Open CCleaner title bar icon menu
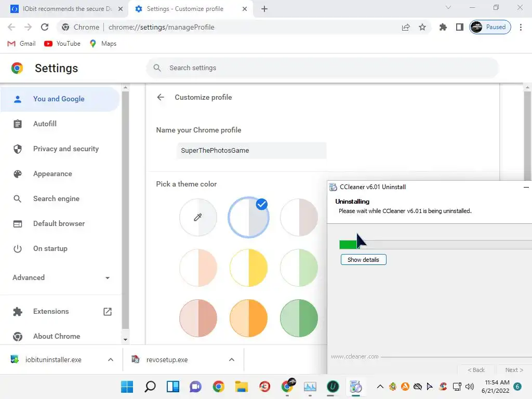Image resolution: width=532 pixels, height=399 pixels. point(333,187)
